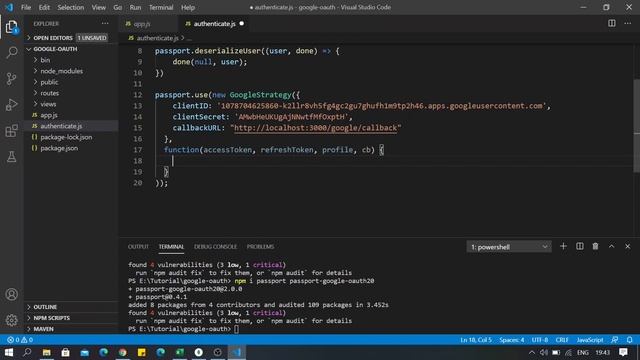Create a new terminal with plus icon

pyautogui.click(x=563, y=246)
